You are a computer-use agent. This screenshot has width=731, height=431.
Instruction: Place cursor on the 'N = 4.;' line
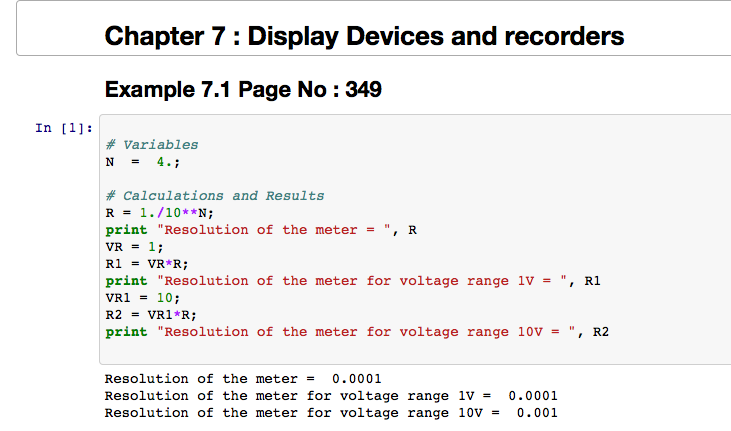pyautogui.click(x=143, y=161)
